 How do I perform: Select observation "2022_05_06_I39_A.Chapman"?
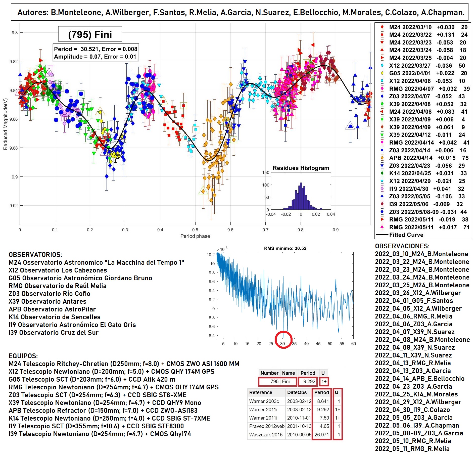point(417,425)
